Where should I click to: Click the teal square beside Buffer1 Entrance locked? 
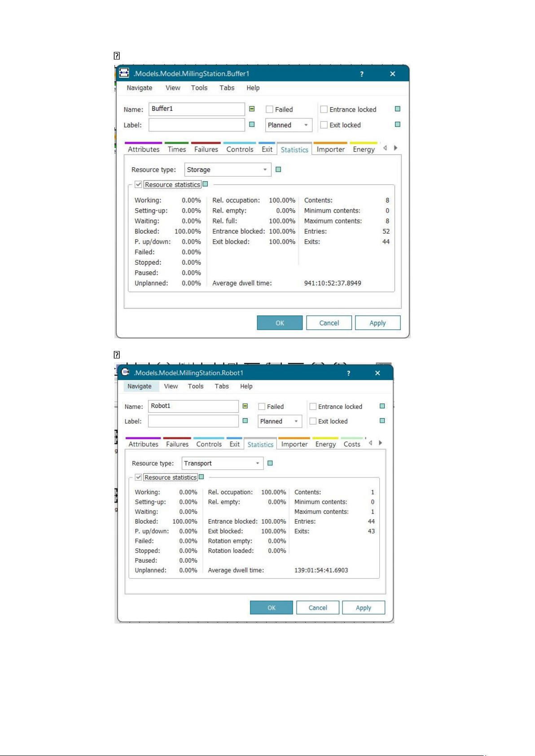pos(397,109)
